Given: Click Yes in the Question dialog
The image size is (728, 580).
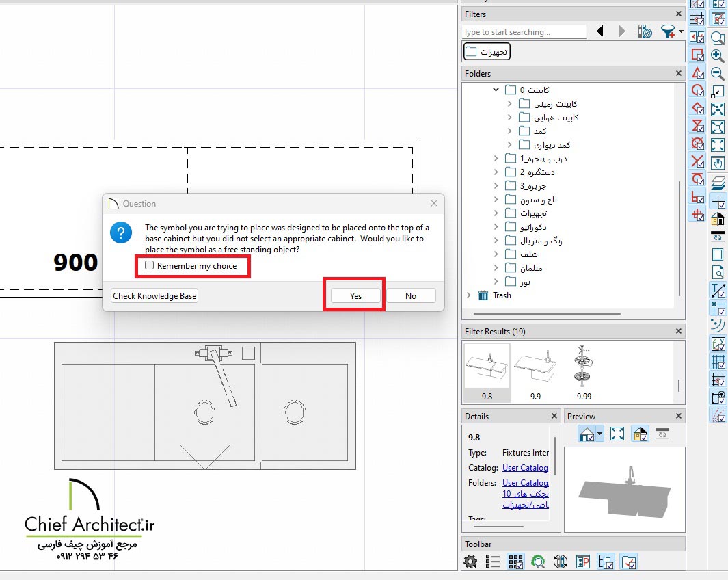Looking at the screenshot, I should pyautogui.click(x=355, y=295).
